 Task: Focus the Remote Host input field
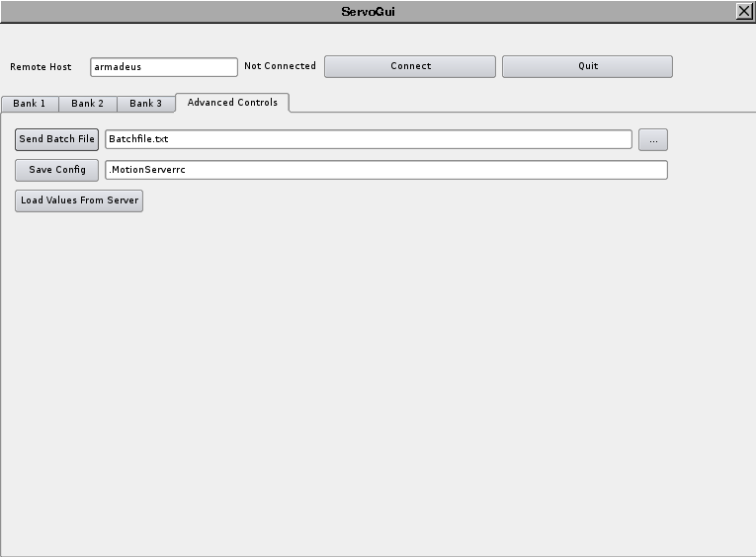click(164, 67)
